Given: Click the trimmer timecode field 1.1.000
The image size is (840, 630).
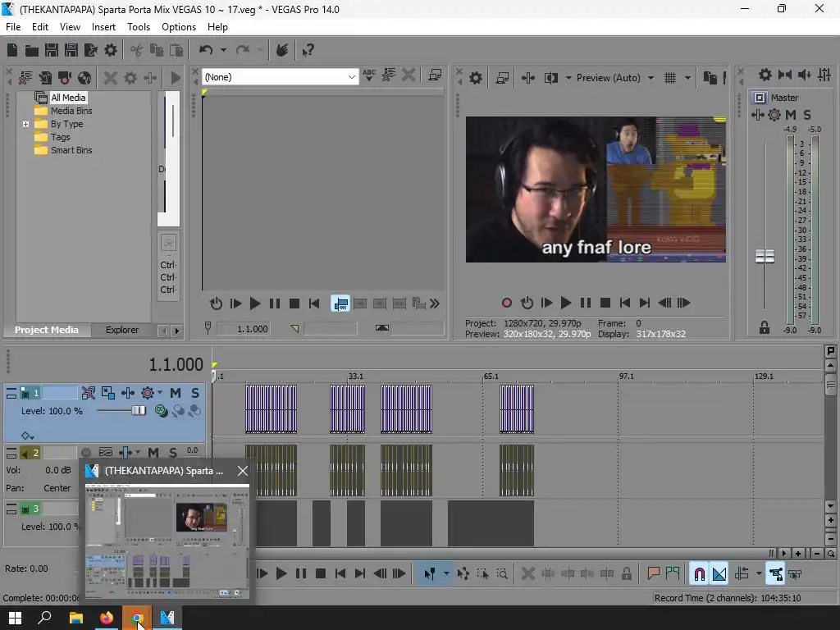Looking at the screenshot, I should point(243,329).
